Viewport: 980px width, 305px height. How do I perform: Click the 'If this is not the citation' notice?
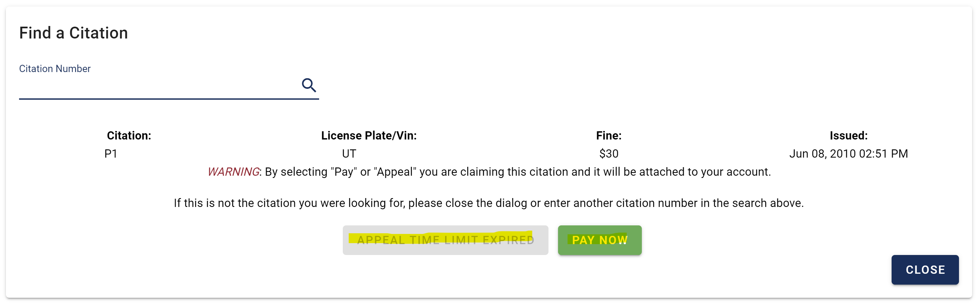tap(489, 203)
